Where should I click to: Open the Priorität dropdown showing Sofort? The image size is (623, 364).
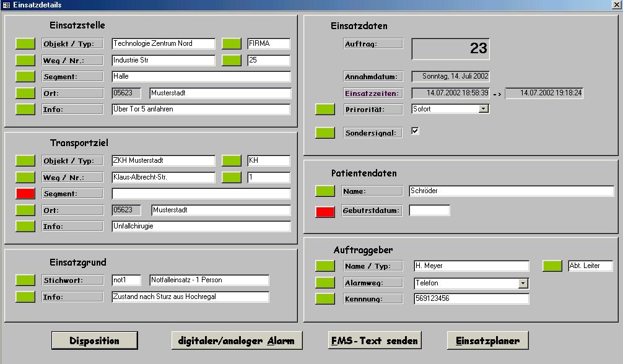pyautogui.click(x=483, y=109)
